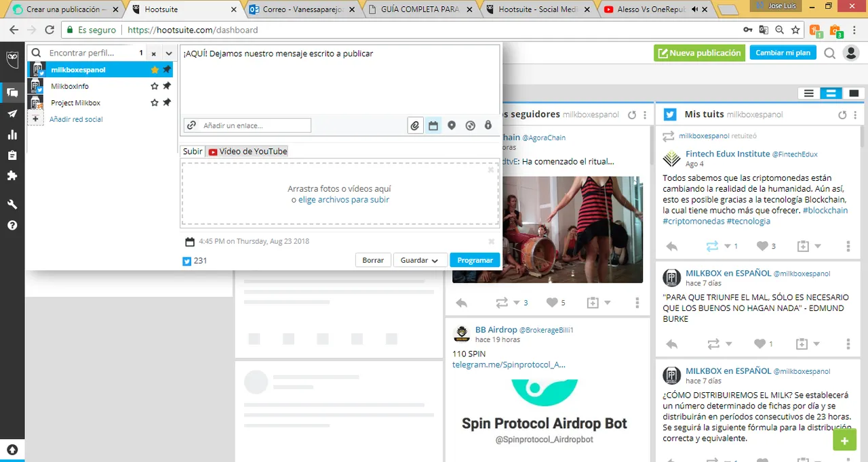The image size is (868, 462).
Task: Click the Cambiar mi plan button
Action: 783,53
